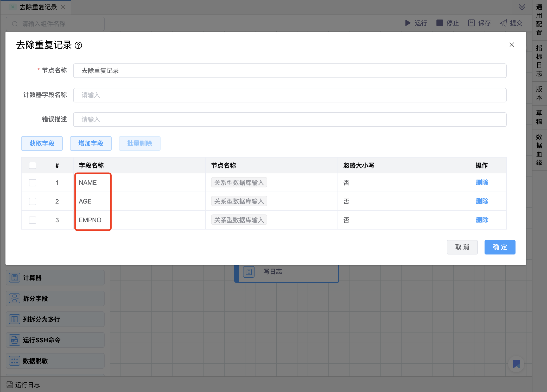This screenshot has width=547, height=392.
Task: Delete the EMPNO row via 删除 link
Action: pos(482,220)
